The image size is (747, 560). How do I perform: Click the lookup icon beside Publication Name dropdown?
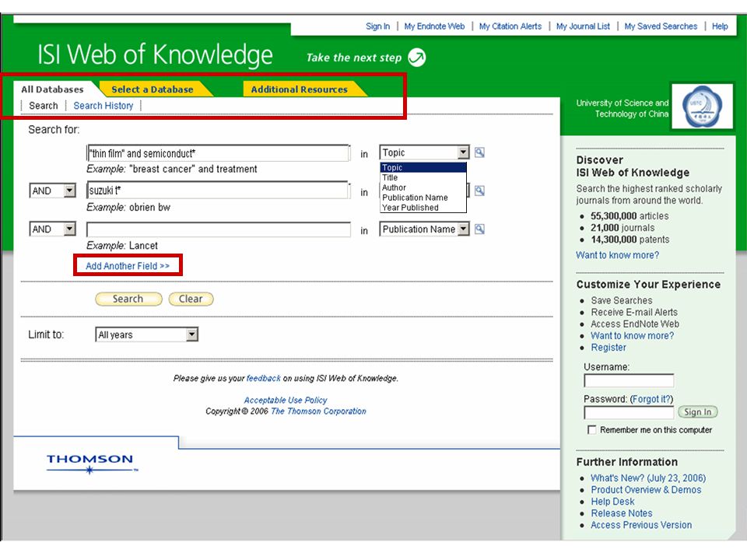(479, 229)
